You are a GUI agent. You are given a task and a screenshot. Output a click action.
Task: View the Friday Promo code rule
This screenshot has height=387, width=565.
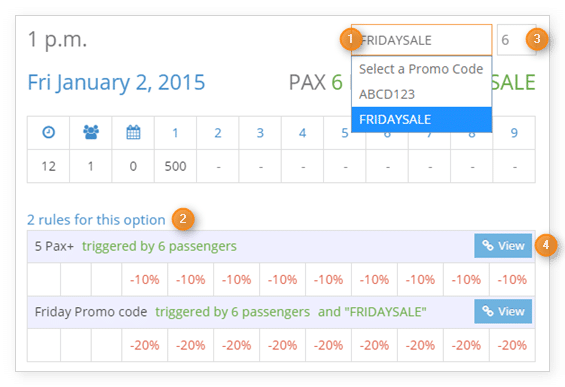point(503,311)
